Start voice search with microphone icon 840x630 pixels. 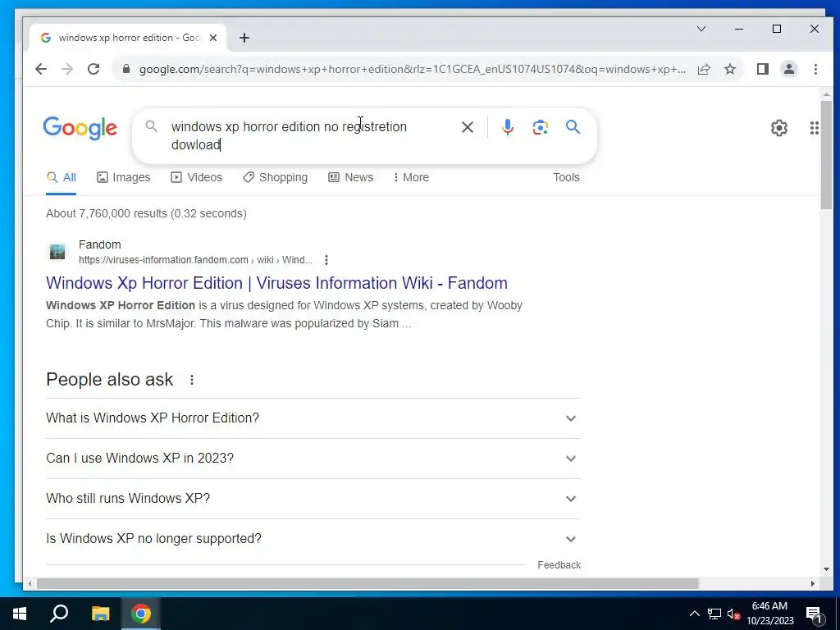pos(507,127)
